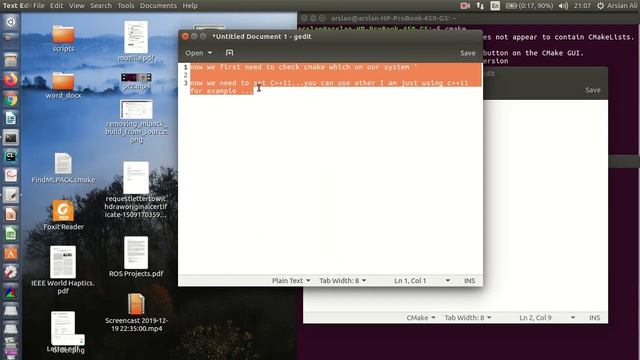640x360 pixels.
Task: Open the Files manager dock icon
Action: [11, 60]
